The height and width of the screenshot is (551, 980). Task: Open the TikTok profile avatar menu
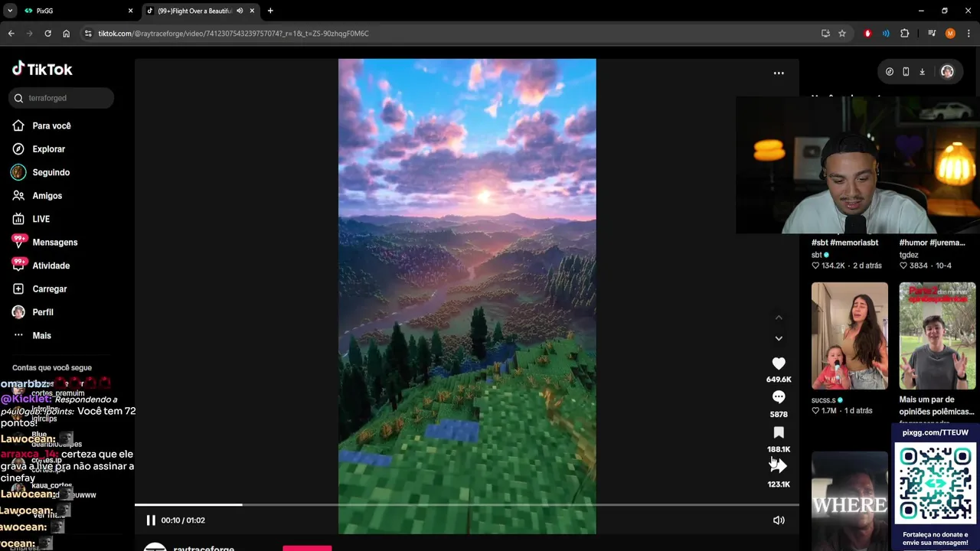coord(947,72)
